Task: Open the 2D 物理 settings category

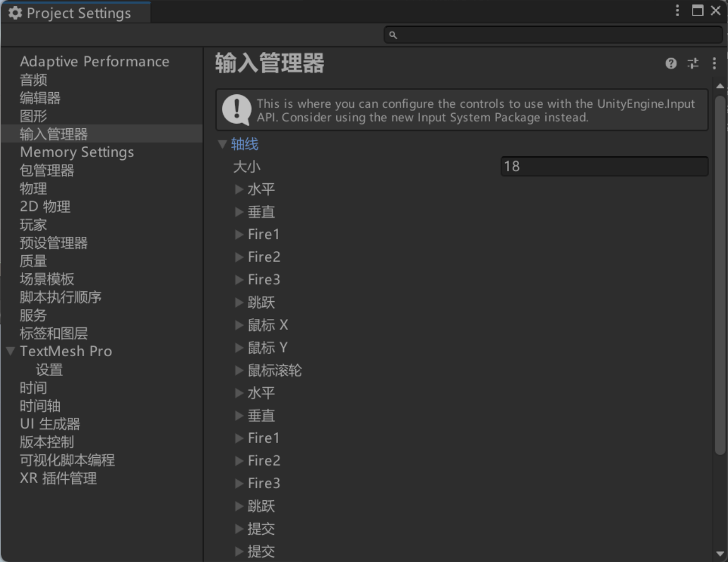Action: [x=45, y=207]
